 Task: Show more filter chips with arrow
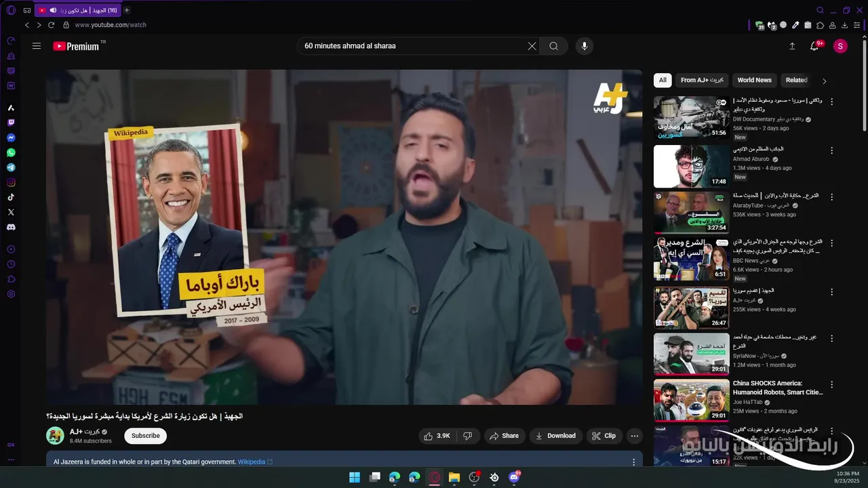click(825, 81)
